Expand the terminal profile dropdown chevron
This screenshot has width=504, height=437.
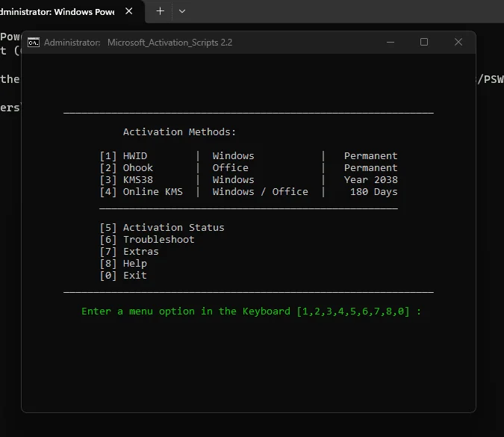coord(182,11)
